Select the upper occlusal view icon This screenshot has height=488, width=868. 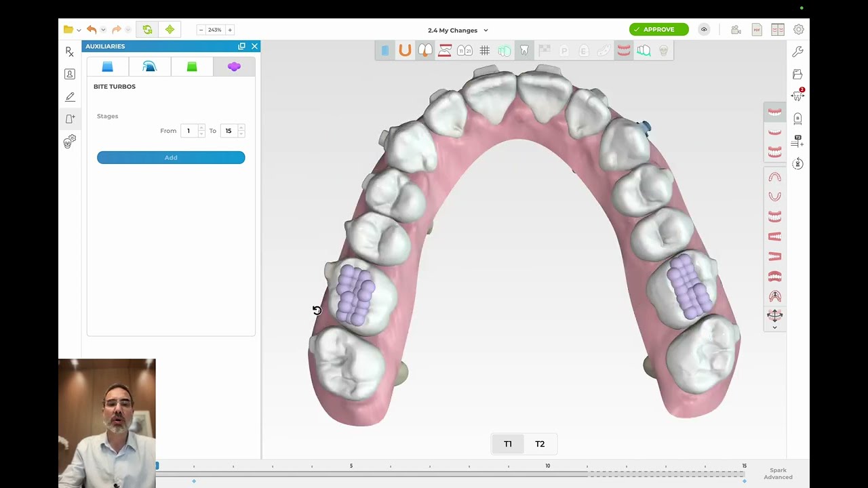[x=774, y=178]
